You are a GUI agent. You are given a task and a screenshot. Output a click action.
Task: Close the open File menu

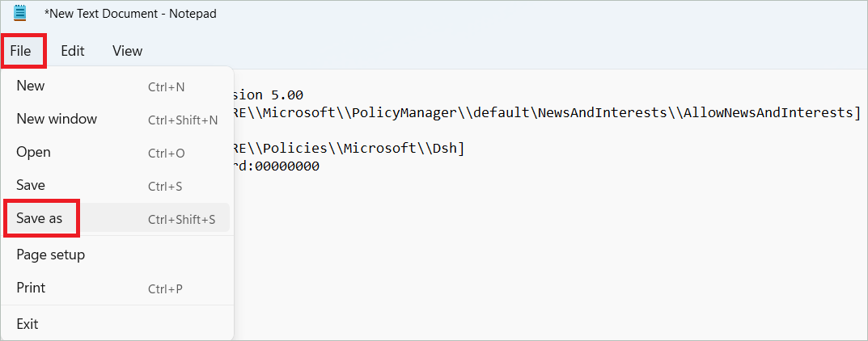coord(21,51)
